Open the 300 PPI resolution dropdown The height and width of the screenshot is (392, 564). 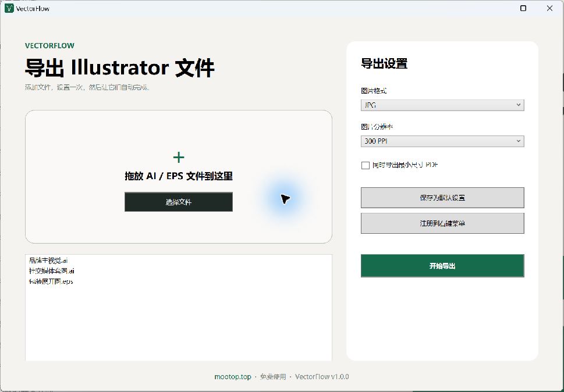(442, 141)
